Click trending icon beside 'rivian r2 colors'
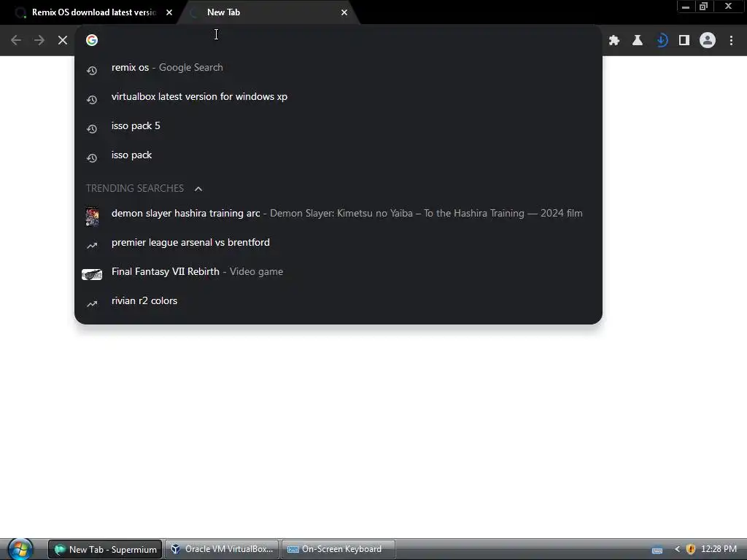This screenshot has height=560, width=747. 92,304
